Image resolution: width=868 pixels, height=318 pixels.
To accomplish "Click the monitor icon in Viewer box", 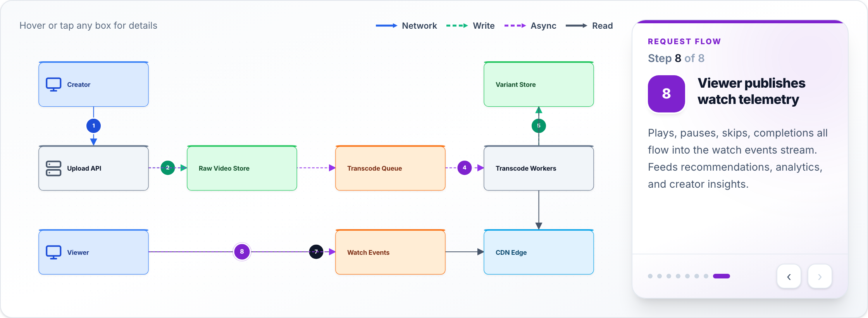I will (x=53, y=252).
